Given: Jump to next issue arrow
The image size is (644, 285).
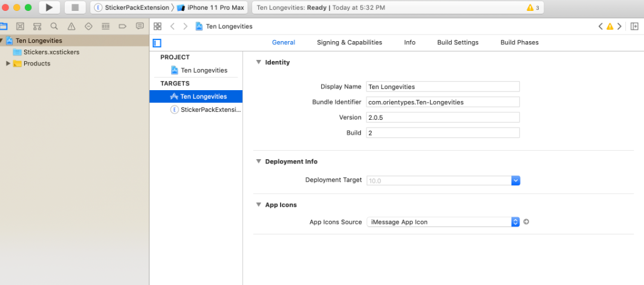Looking at the screenshot, I should (619, 26).
